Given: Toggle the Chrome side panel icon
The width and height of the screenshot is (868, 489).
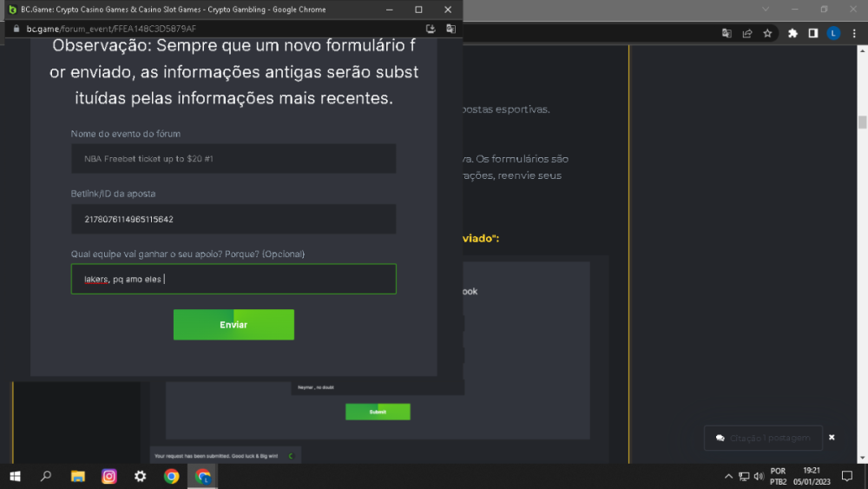Looking at the screenshot, I should 813,33.
